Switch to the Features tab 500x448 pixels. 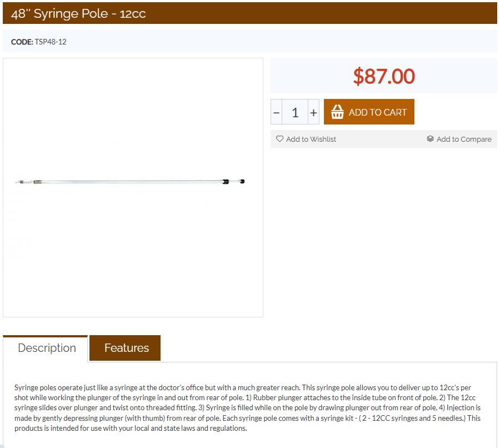pos(126,348)
